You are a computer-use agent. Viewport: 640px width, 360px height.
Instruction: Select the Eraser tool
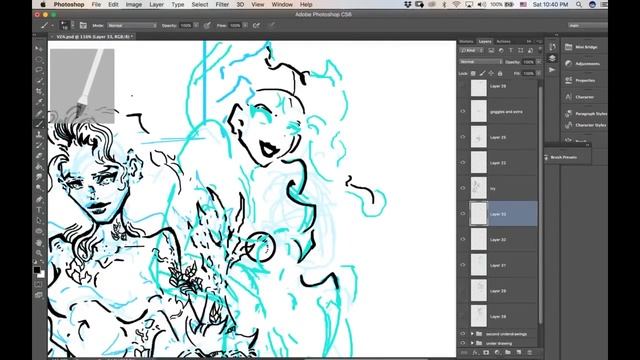(39, 156)
